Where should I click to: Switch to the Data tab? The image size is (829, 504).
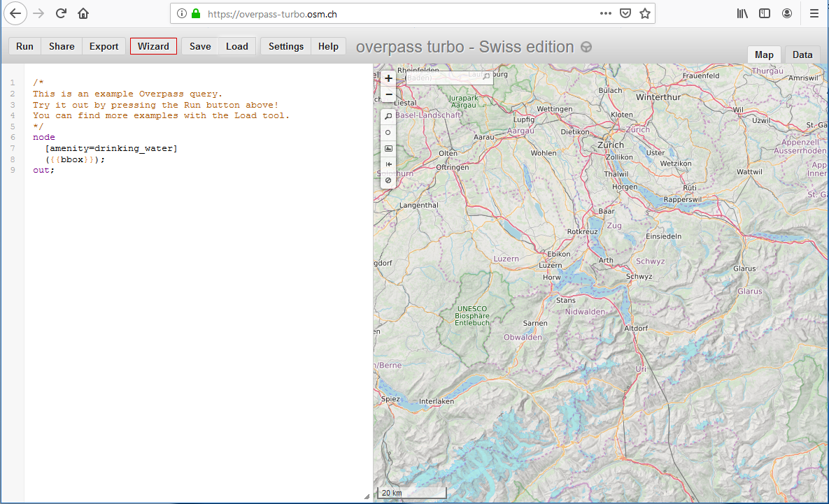pos(802,55)
